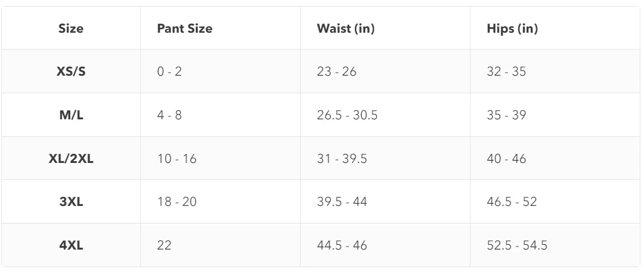The image size is (644, 275).
Task: Select the XL/2XL size row label
Action: 71,159
